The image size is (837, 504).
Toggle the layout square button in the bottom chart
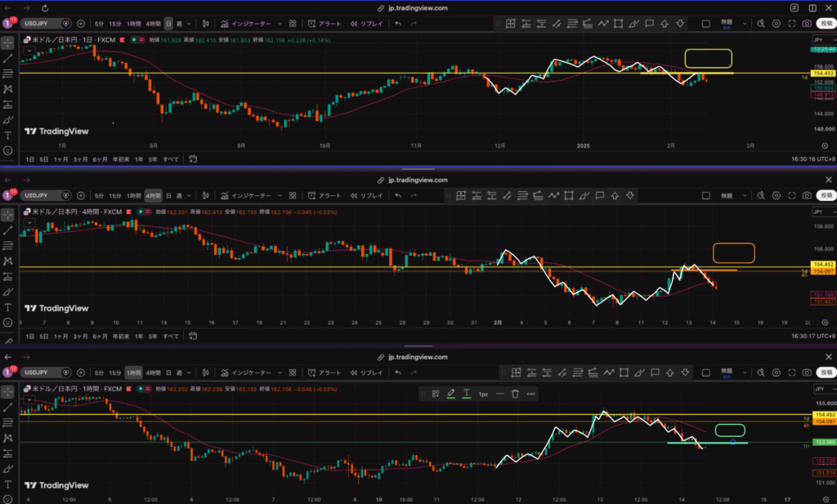pos(705,372)
